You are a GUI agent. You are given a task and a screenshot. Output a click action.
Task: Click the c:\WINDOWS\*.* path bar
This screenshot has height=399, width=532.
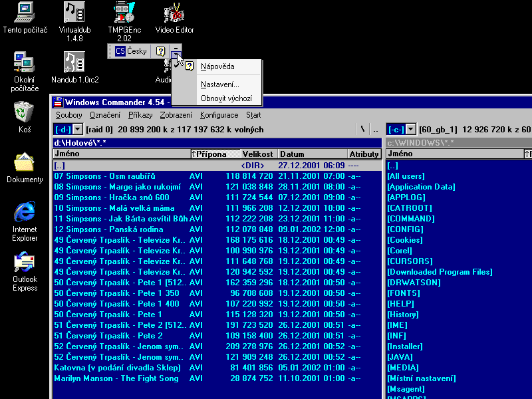(x=459, y=143)
